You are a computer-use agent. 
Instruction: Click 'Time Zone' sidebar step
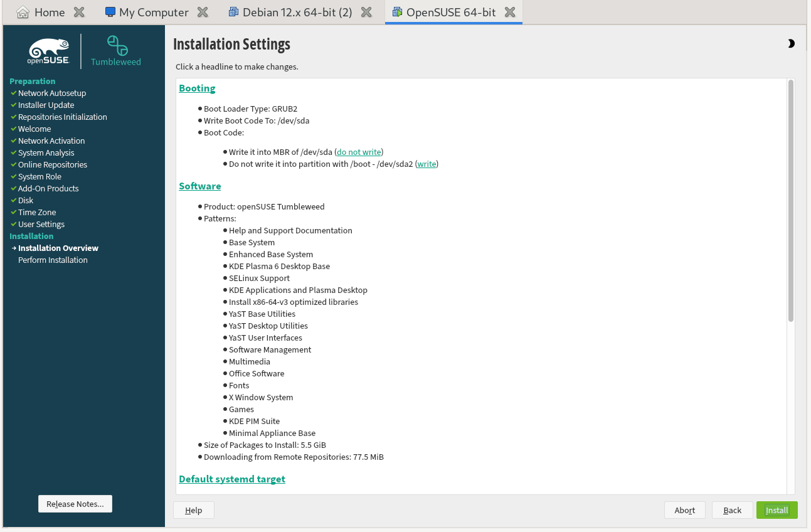pos(37,213)
